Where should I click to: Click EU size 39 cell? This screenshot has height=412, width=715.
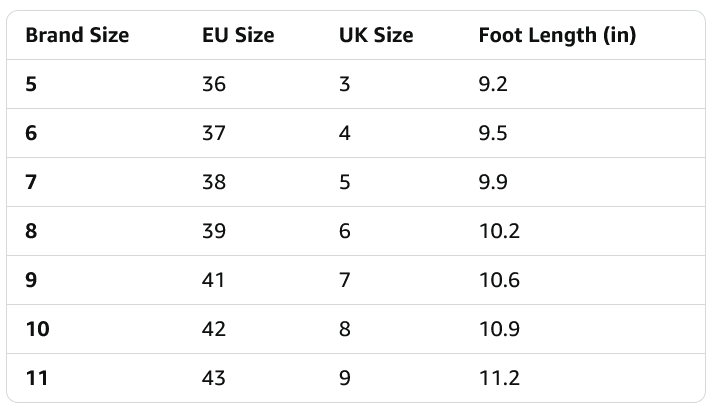tap(214, 231)
